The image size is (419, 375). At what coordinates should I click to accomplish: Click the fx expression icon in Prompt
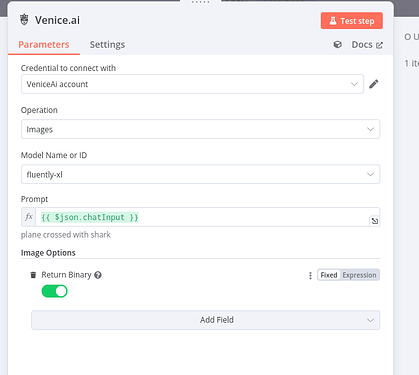pos(29,217)
